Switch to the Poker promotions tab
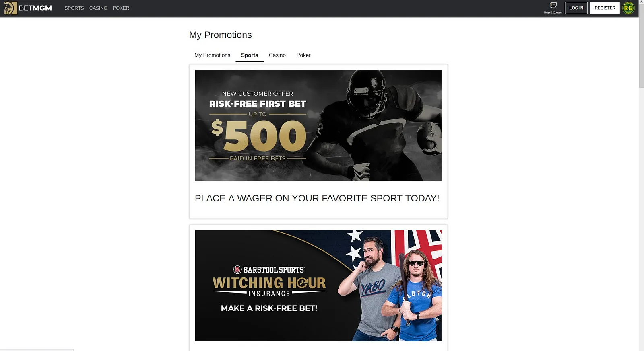Image resolution: width=644 pixels, height=351 pixels. coord(303,55)
